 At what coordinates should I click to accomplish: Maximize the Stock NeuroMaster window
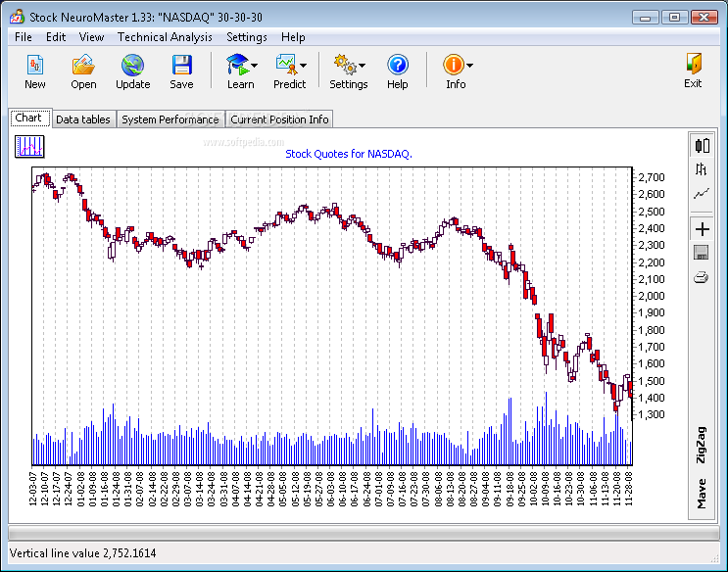click(674, 18)
